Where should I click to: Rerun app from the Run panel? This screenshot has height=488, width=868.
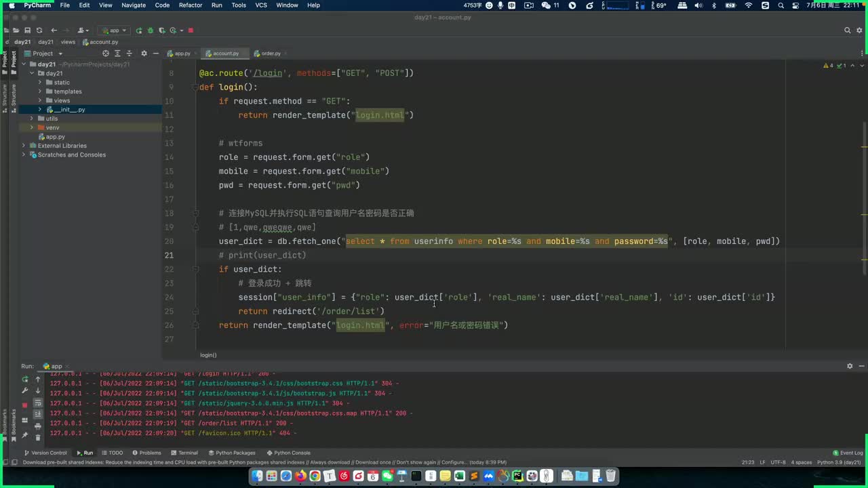pos(25,380)
